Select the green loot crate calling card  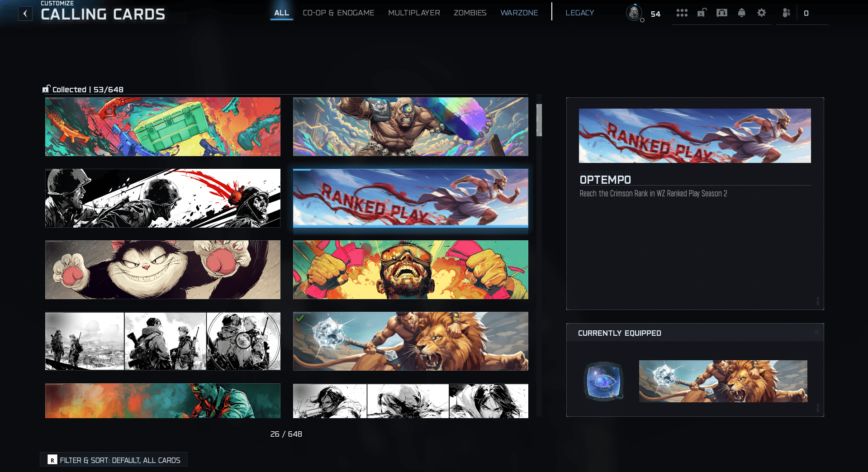tap(162, 127)
